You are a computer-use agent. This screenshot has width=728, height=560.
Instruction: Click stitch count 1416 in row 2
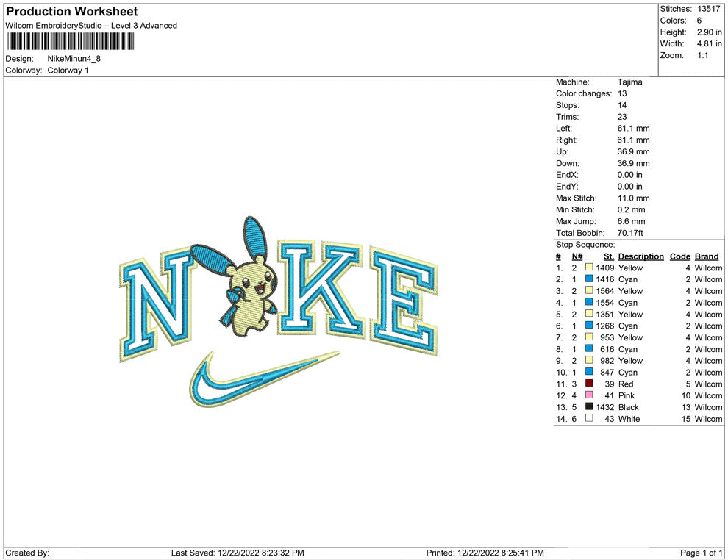click(x=605, y=279)
